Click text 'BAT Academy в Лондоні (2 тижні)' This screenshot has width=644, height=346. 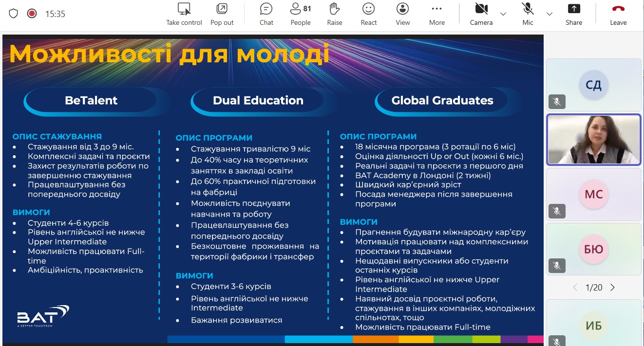click(423, 175)
